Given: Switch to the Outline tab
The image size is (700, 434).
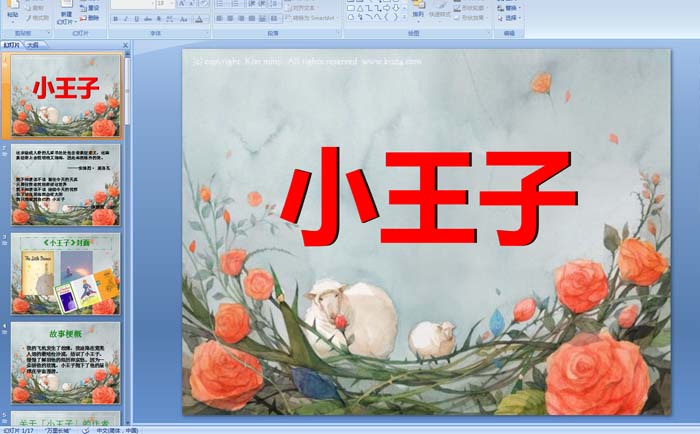Looking at the screenshot, I should pos(34,45).
